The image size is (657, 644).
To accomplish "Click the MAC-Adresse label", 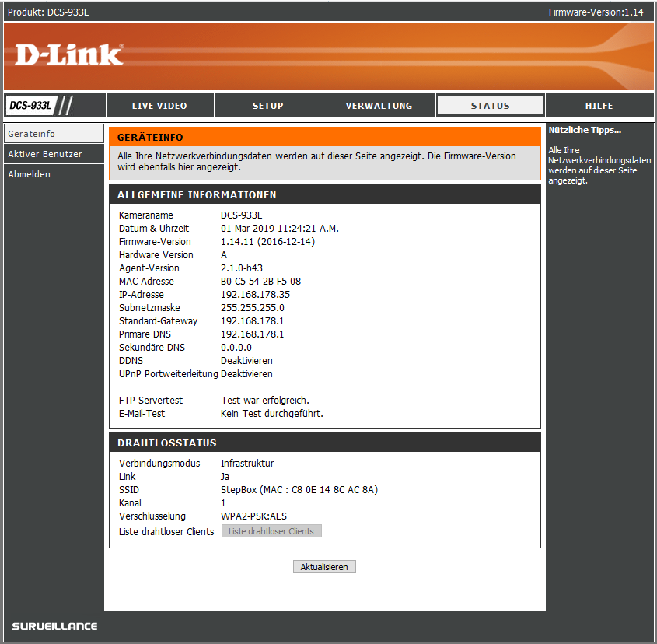I will coord(146,282).
